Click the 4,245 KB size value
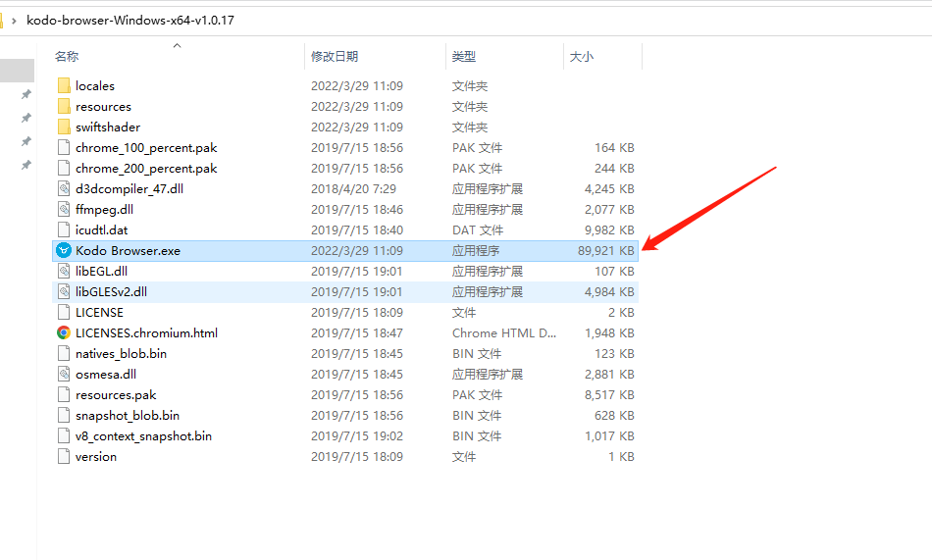 coord(609,188)
